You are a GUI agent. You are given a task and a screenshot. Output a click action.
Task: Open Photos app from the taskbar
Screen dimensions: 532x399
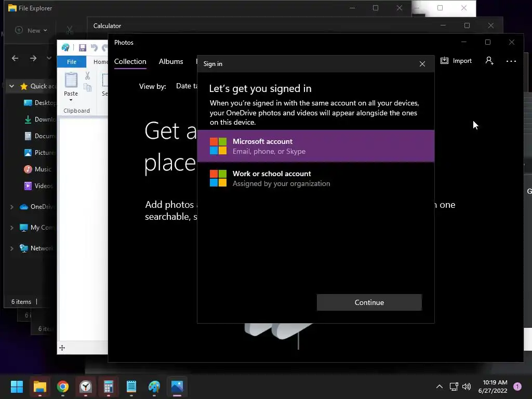tap(177, 387)
